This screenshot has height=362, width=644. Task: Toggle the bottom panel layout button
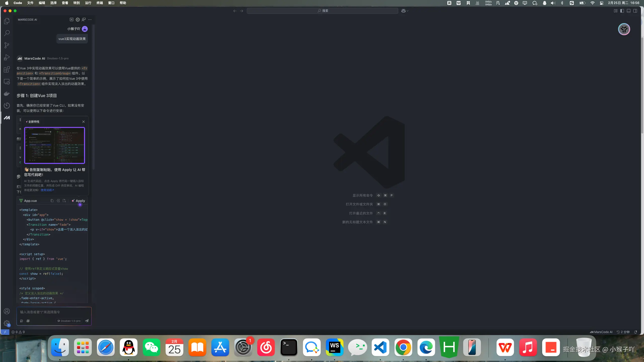[x=629, y=11]
